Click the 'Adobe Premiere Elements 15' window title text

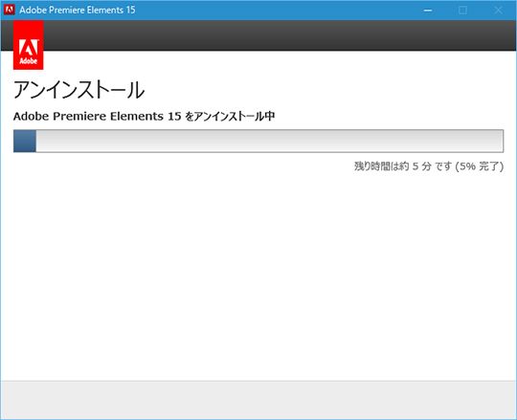(x=78, y=10)
